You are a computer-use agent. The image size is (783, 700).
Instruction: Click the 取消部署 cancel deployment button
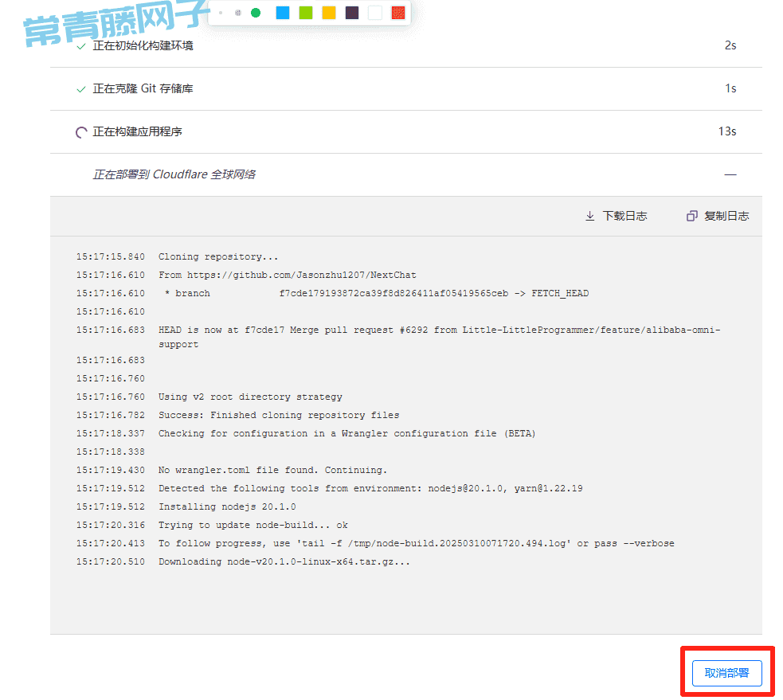click(x=726, y=673)
